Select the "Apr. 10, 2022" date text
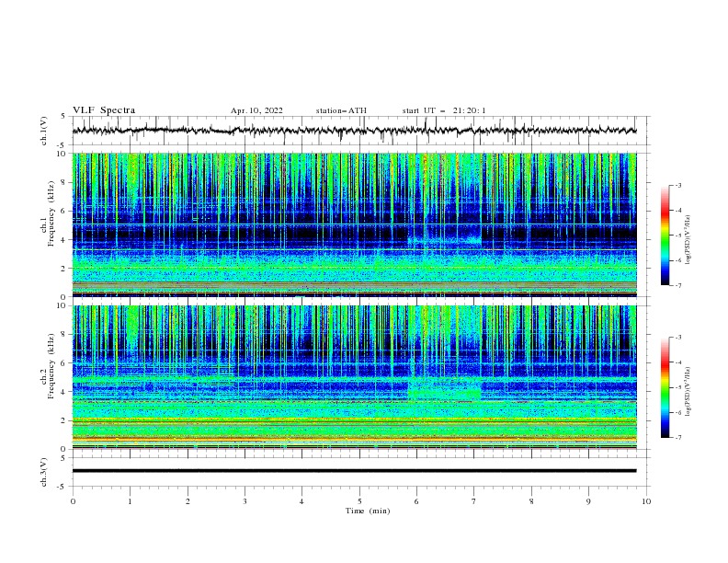Viewport: 728px width, 563px height. click(x=256, y=110)
